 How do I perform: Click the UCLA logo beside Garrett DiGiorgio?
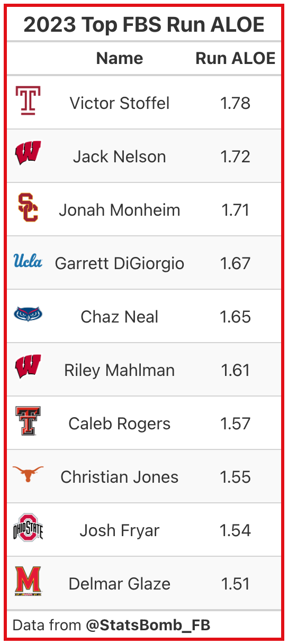click(x=28, y=261)
